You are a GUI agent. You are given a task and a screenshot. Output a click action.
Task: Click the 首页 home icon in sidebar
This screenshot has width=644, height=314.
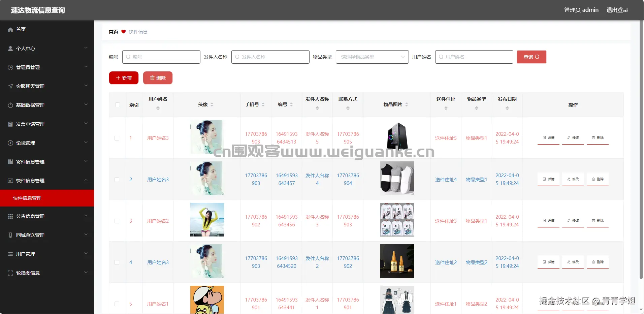(10, 30)
